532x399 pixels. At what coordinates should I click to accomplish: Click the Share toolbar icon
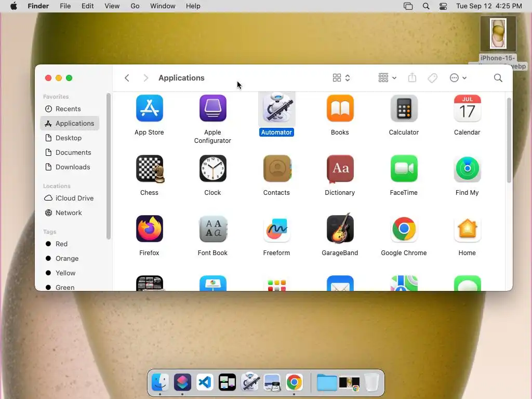click(412, 78)
